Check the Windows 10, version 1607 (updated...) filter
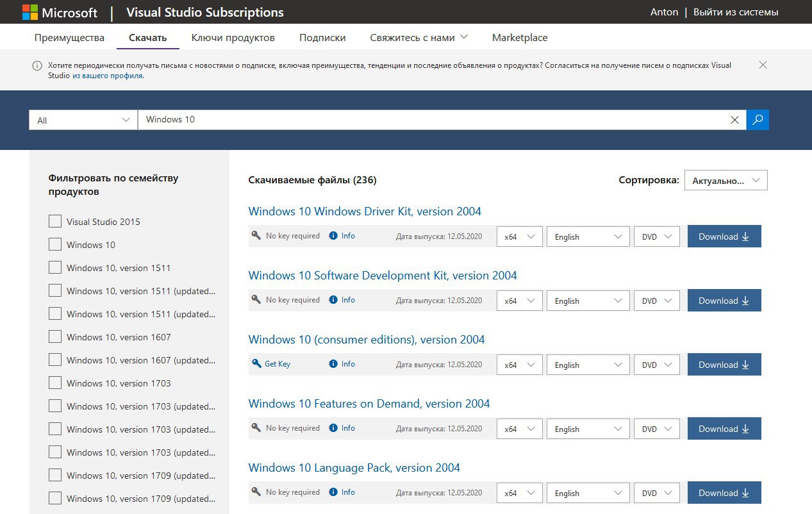 click(55, 360)
